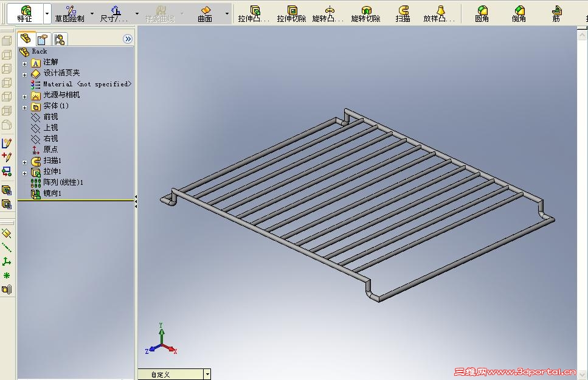Switch to the FeatureManager tree tab
The image size is (588, 380).
(26, 39)
